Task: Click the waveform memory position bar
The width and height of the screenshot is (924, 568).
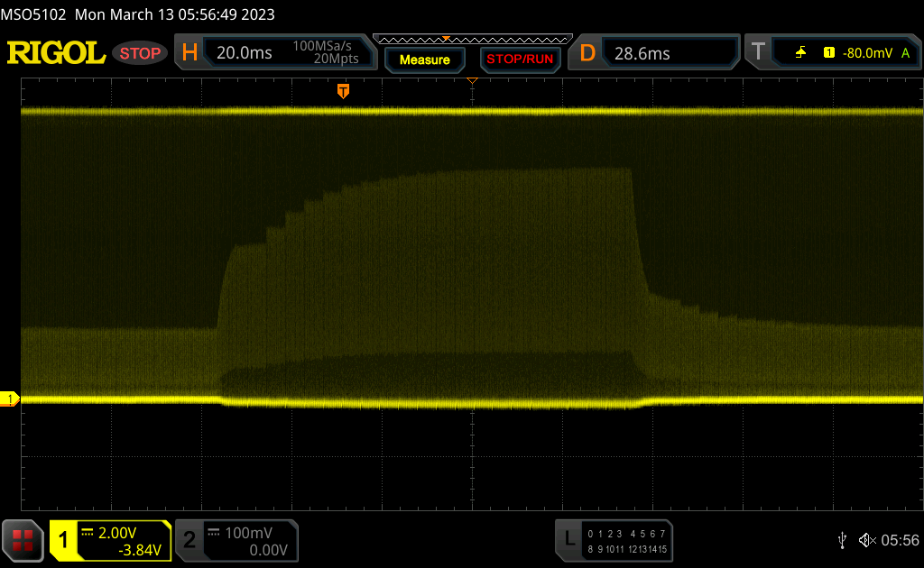Action: click(473, 40)
